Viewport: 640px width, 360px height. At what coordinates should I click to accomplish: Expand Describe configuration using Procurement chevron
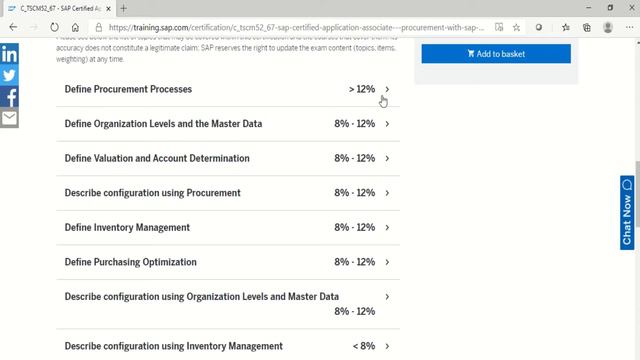387,193
